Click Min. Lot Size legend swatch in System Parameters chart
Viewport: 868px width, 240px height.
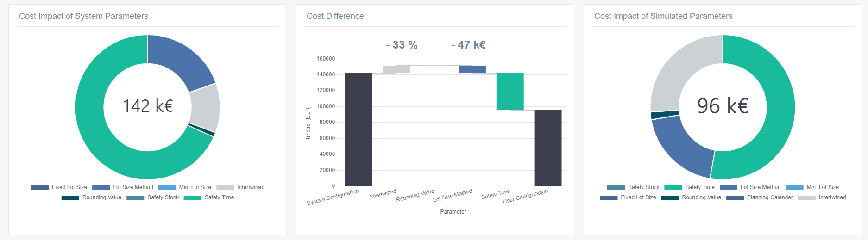pyautogui.click(x=167, y=187)
